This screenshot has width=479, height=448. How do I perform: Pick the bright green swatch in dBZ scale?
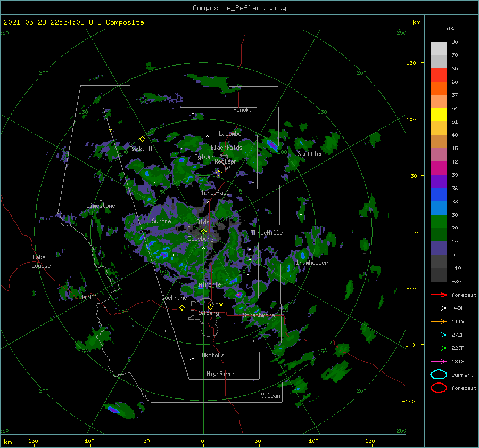[x=439, y=222]
